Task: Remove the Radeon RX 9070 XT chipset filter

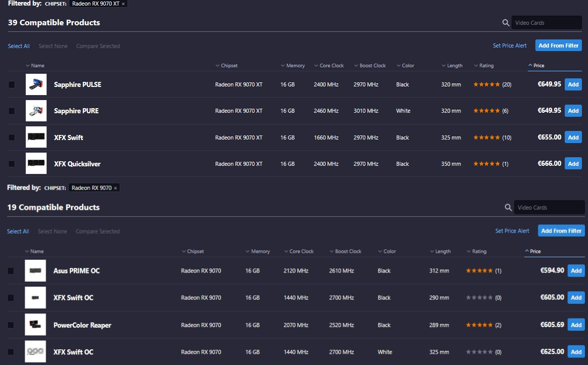Action: coord(123,4)
